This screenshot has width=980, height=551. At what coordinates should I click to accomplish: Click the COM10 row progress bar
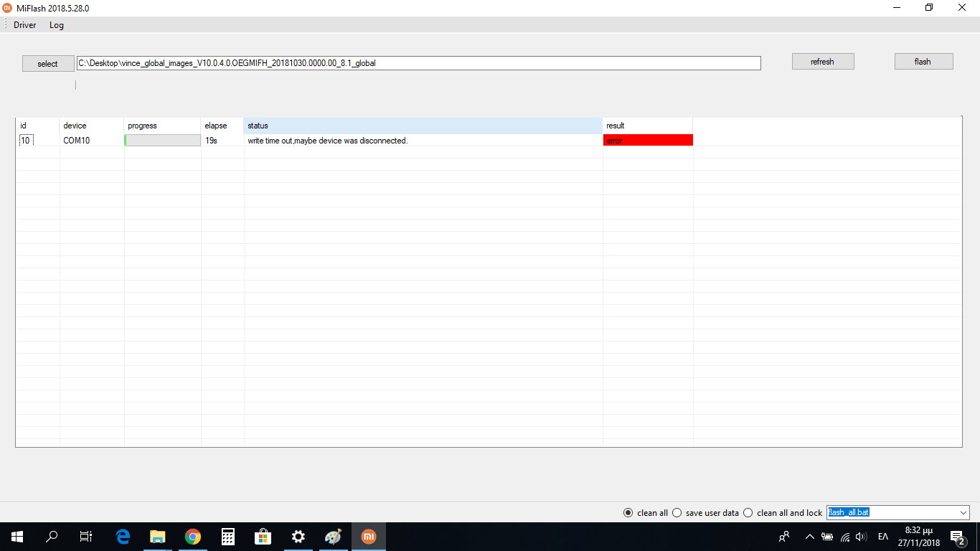[x=163, y=141]
